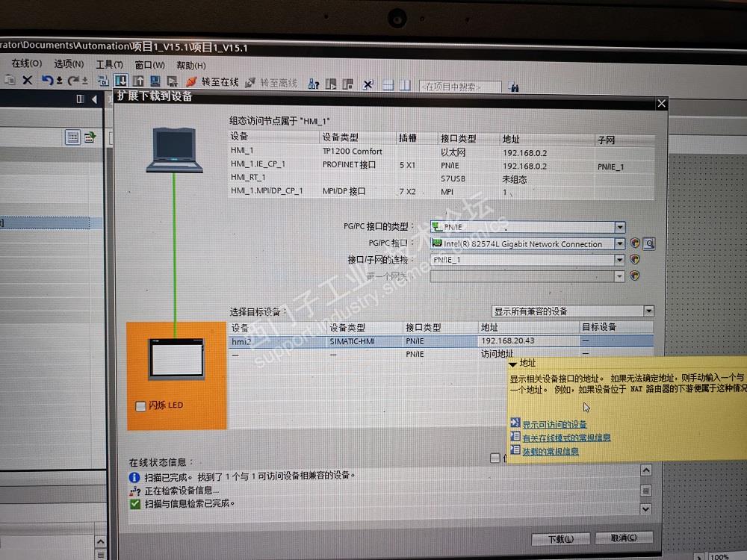Open the show compatible devices dropdown

click(x=648, y=311)
